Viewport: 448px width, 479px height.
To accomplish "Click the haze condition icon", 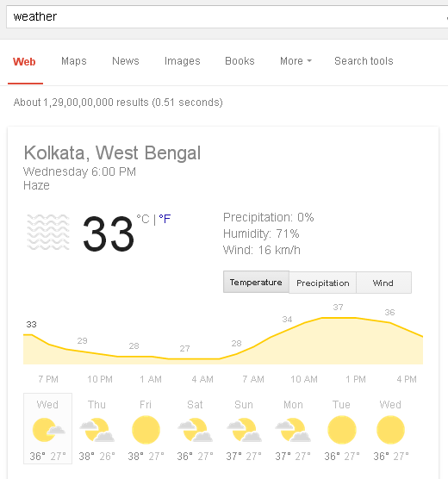I will (x=48, y=232).
